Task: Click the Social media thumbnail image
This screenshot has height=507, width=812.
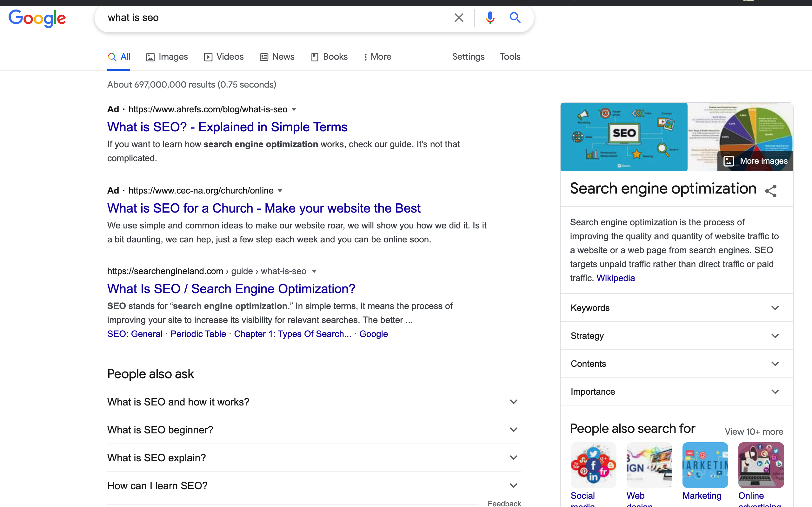Action: pos(593,465)
